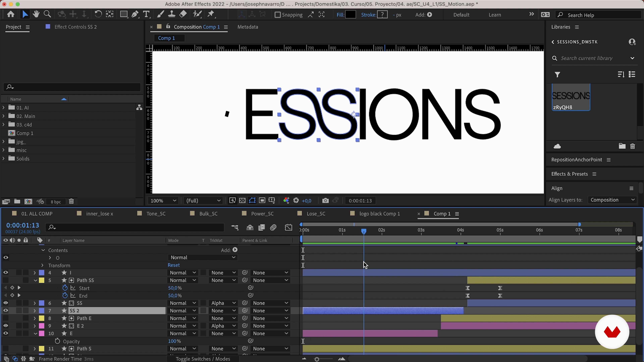Hide layer E 2 with eye toggle

click(6, 326)
